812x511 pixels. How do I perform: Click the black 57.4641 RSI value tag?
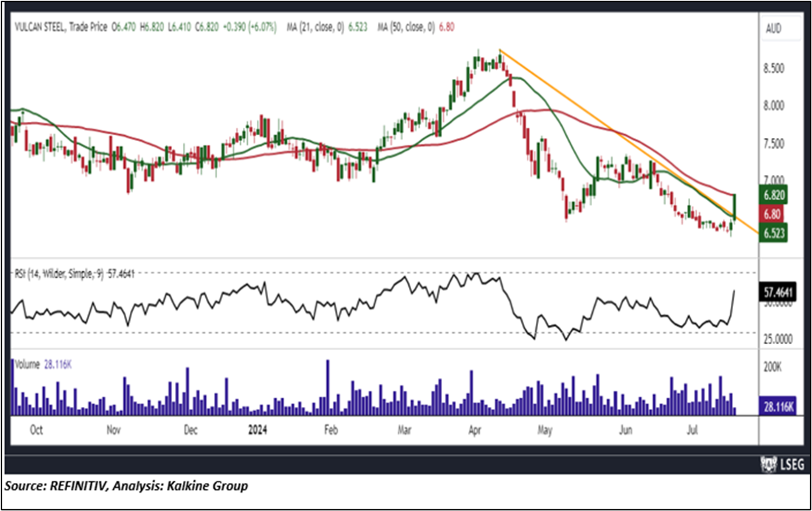[x=778, y=292]
